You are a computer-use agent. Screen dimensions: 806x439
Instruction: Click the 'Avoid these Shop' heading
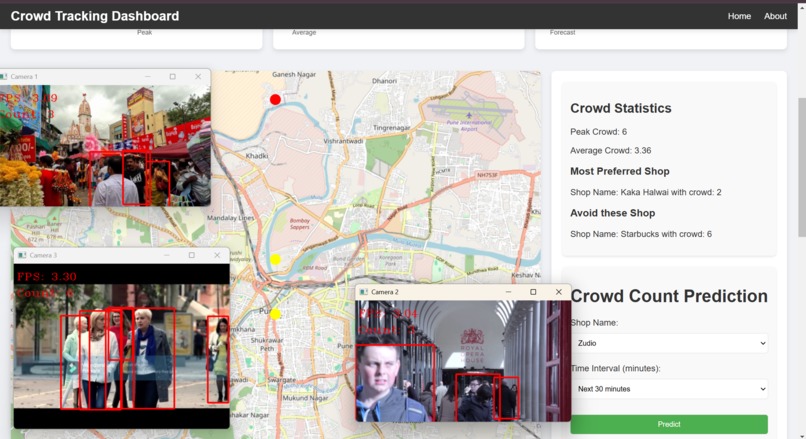[x=612, y=213]
